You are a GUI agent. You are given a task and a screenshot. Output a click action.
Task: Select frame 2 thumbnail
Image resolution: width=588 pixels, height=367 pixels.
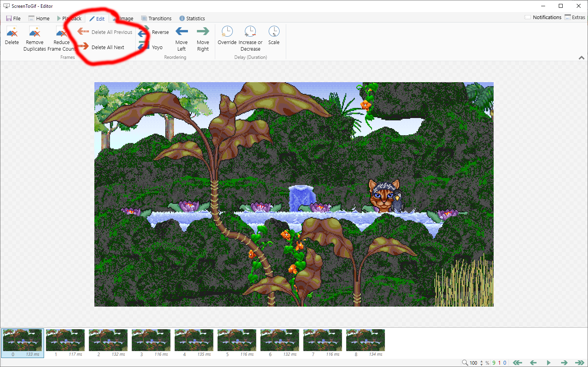point(108,343)
